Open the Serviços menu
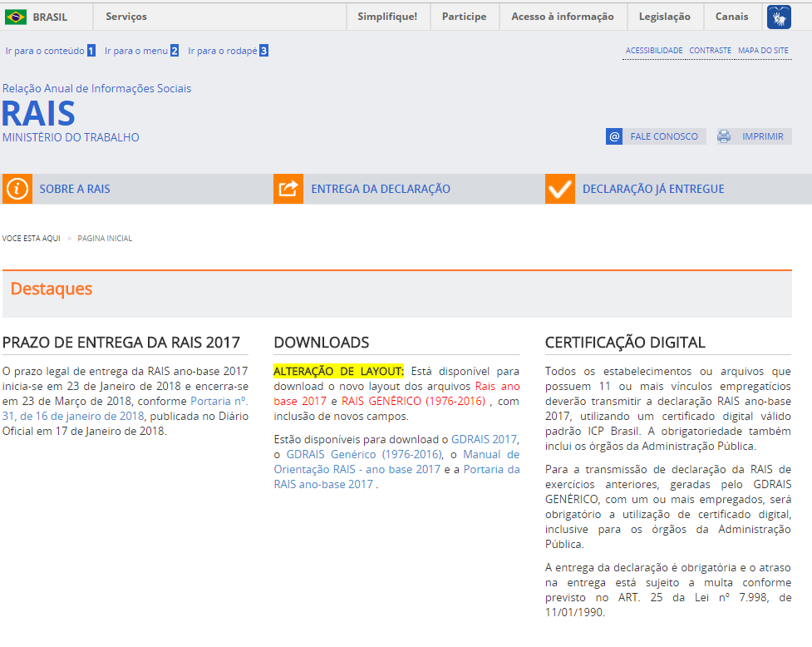The width and height of the screenshot is (812, 647). [x=126, y=17]
